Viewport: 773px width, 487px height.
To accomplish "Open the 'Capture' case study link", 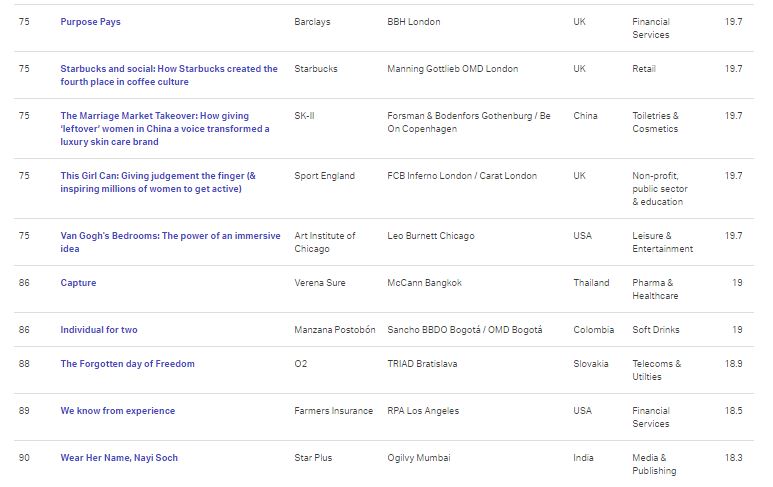I will point(78,282).
